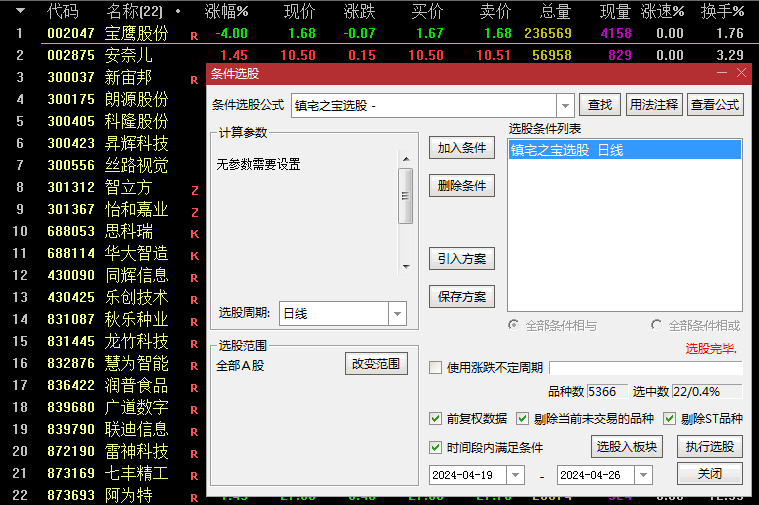Uncheck 剔除ST品种 checkbox
759x505 pixels.
(669, 418)
